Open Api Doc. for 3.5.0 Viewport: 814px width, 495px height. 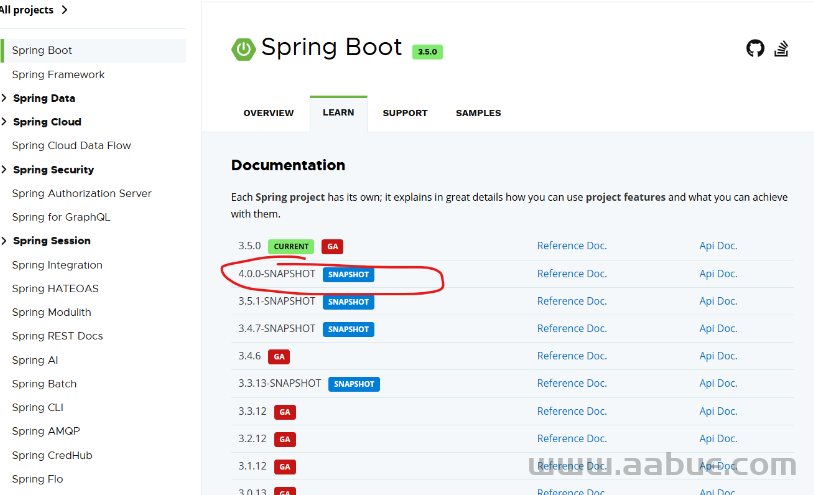coord(718,245)
